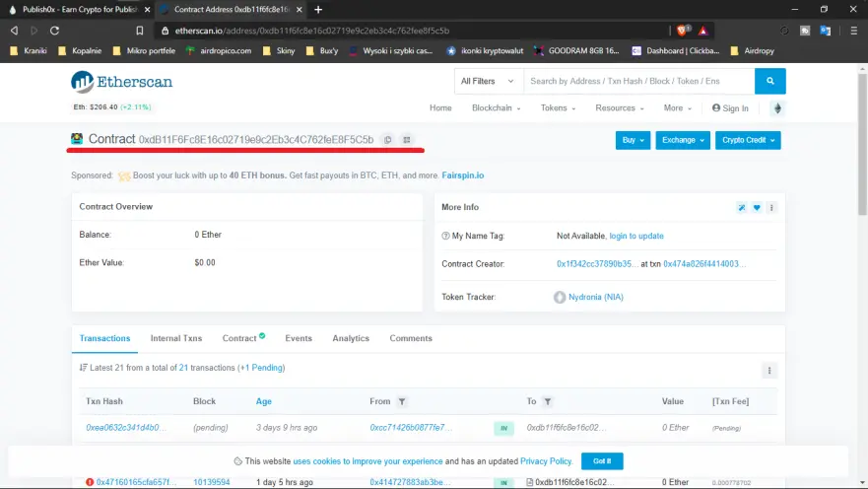Switch to the Internal Txns tab
The image size is (868, 489).
[x=176, y=338]
